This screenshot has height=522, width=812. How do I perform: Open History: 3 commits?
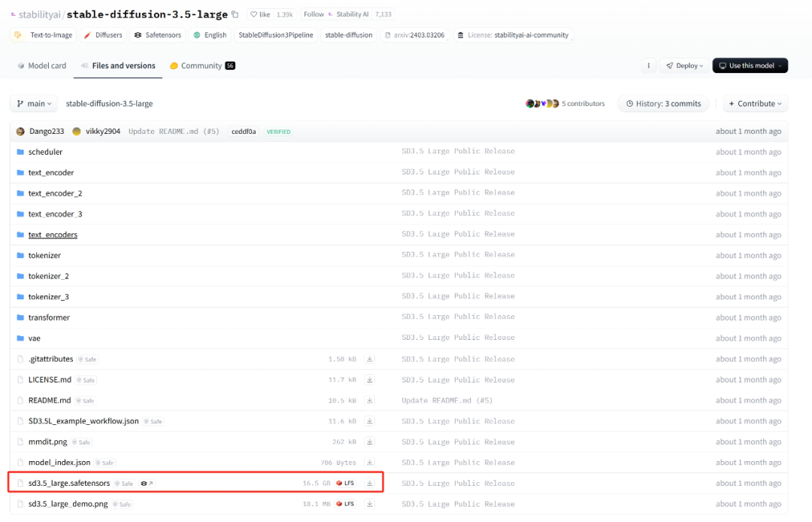pos(663,104)
